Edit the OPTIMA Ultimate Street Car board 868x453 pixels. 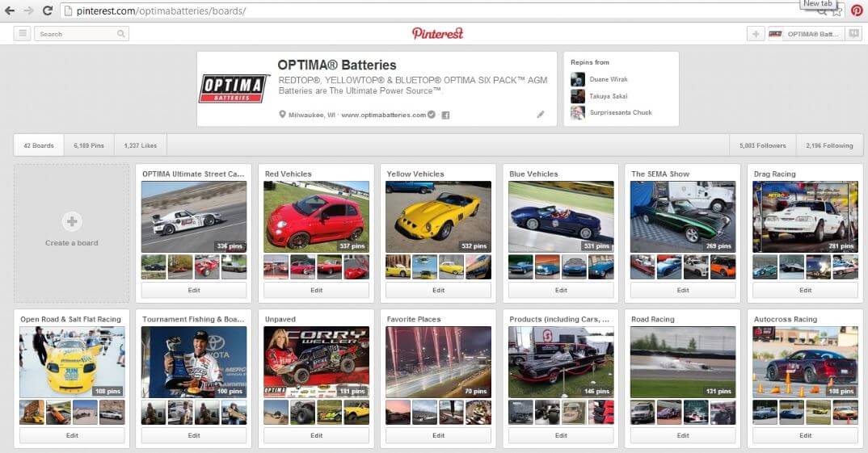point(194,290)
